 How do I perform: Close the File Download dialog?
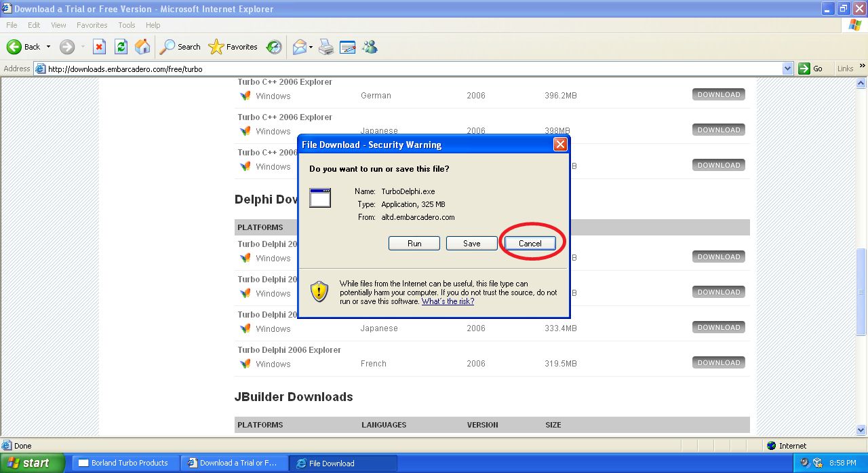pos(560,145)
